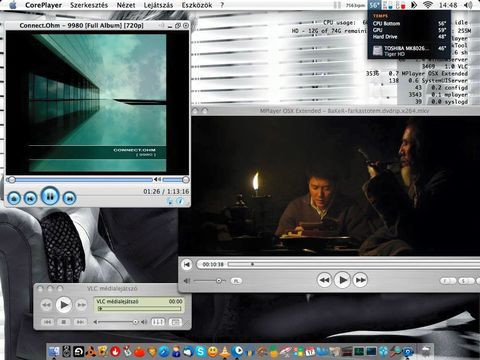The height and width of the screenshot is (360, 480).
Task: Start playback in the MPlayer OSX window
Action: (342, 280)
